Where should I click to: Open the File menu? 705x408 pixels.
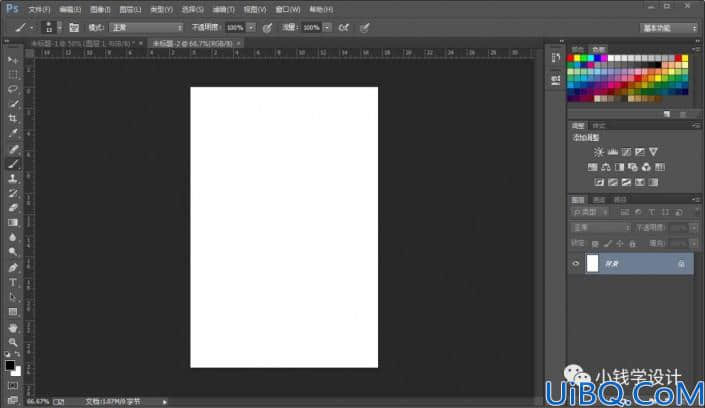pos(40,9)
